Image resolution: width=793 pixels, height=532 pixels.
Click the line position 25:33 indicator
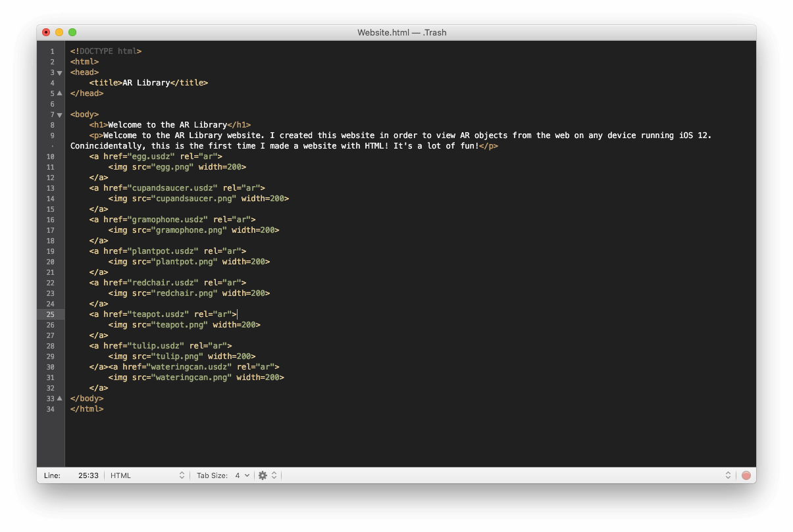pos(88,475)
